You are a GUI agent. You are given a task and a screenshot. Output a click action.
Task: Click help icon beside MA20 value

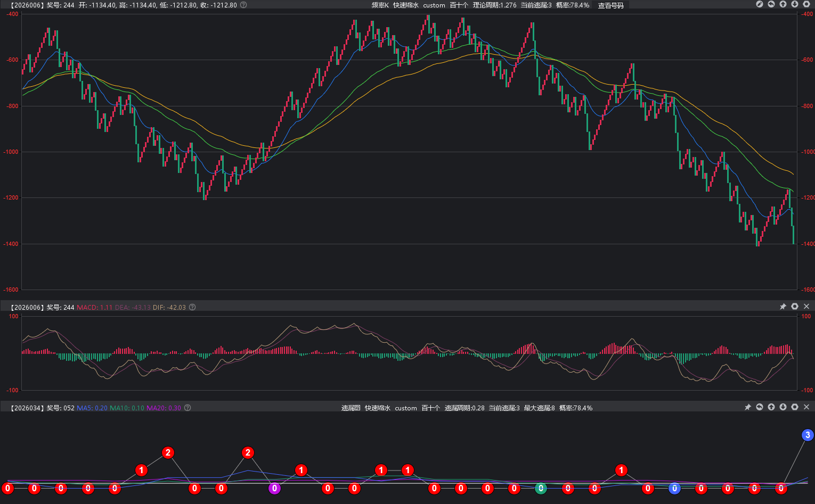tap(188, 408)
